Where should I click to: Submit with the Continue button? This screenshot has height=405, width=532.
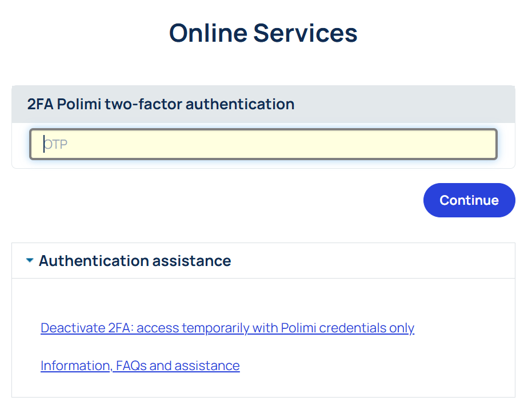tap(469, 200)
